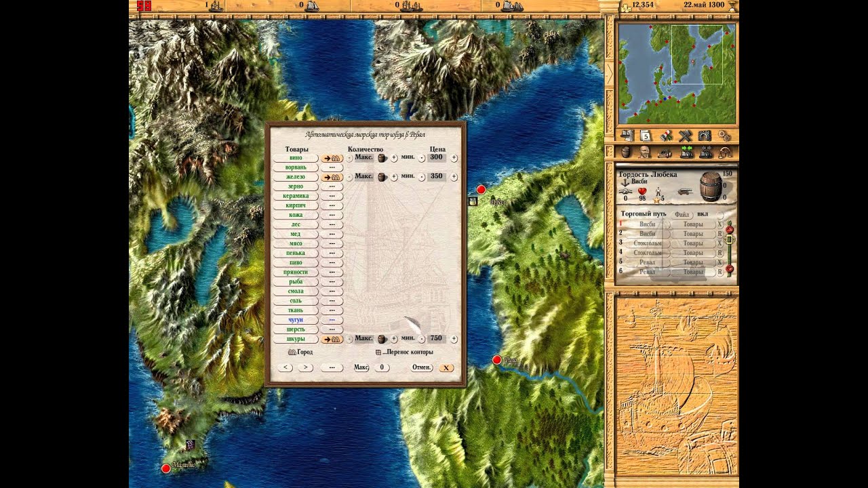Select the соль goods row
The image size is (868, 488).
pyautogui.click(x=296, y=300)
